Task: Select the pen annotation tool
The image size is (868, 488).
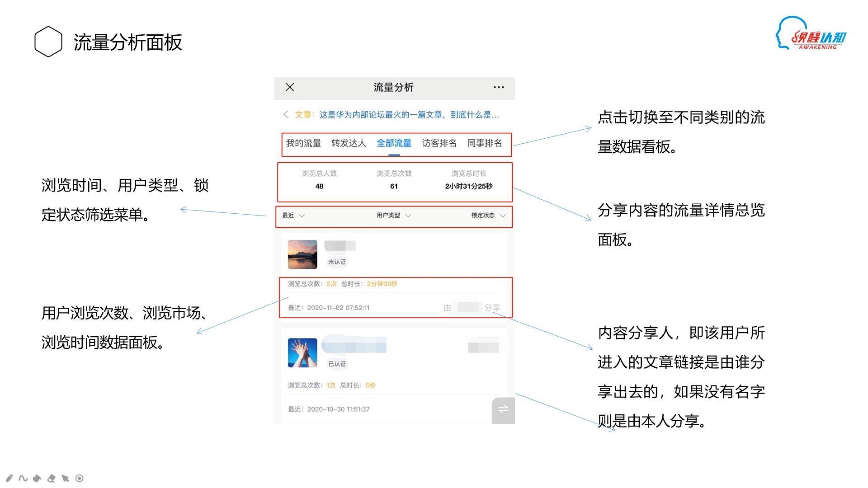Action: click(9, 478)
